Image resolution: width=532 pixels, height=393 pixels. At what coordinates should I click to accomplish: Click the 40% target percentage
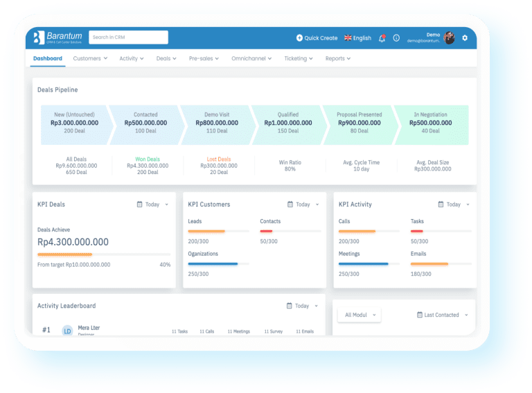coord(166,265)
